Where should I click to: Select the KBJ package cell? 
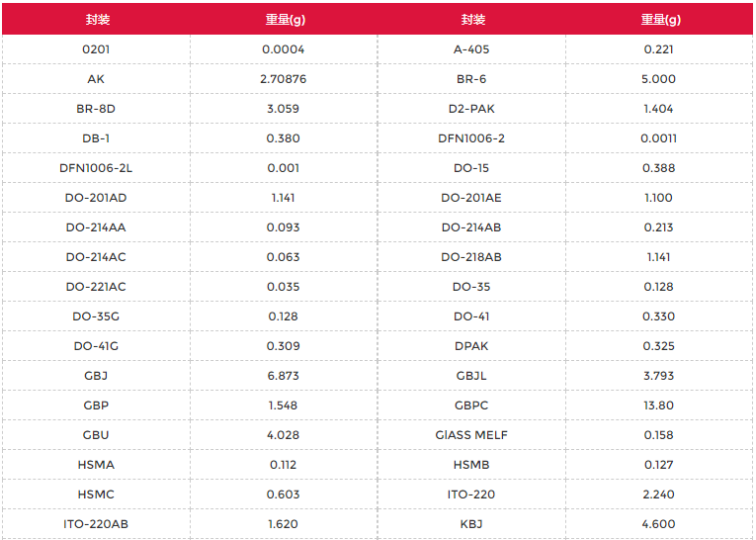[x=471, y=524]
